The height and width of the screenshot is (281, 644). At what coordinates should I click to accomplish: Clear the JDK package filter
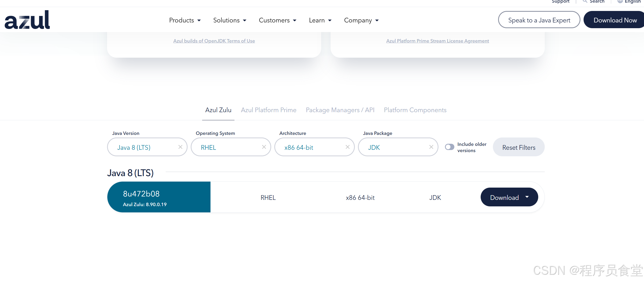coord(431,147)
